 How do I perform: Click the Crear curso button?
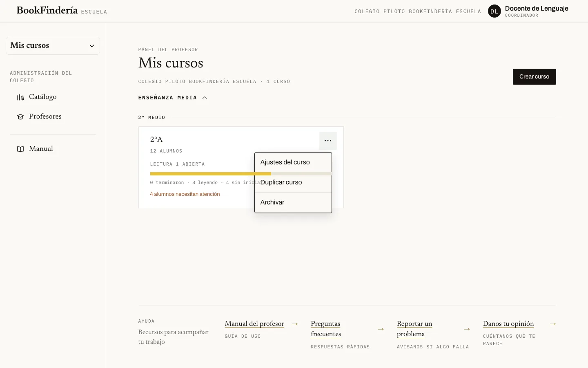click(x=534, y=76)
